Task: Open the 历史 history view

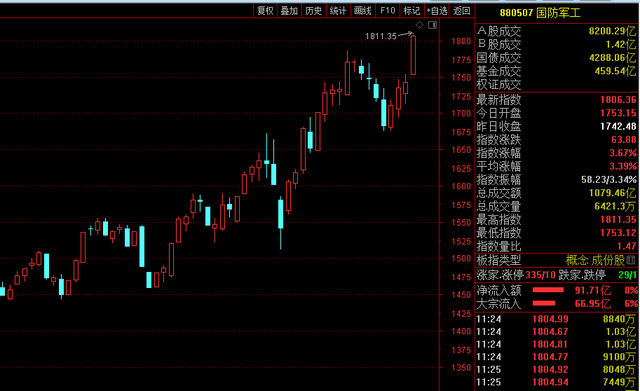Action: tap(313, 11)
